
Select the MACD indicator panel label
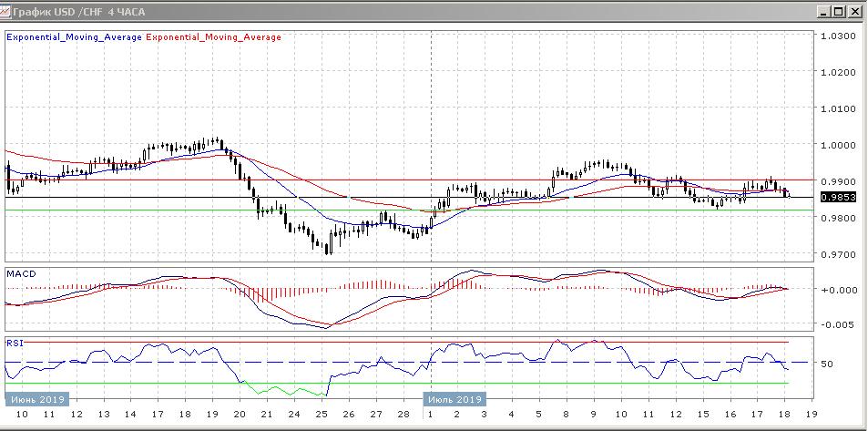point(21,272)
